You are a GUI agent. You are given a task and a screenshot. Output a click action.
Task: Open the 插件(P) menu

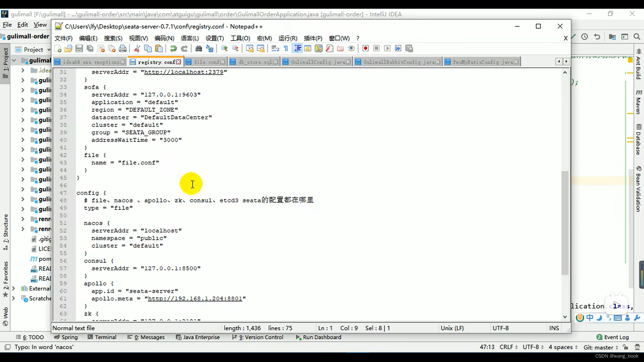point(313,38)
